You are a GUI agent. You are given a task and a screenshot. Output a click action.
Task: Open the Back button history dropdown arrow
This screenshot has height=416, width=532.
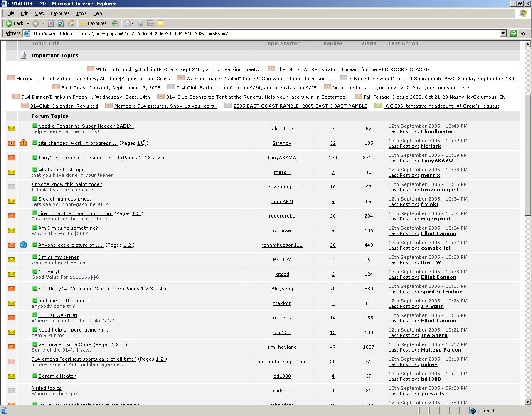pos(28,23)
